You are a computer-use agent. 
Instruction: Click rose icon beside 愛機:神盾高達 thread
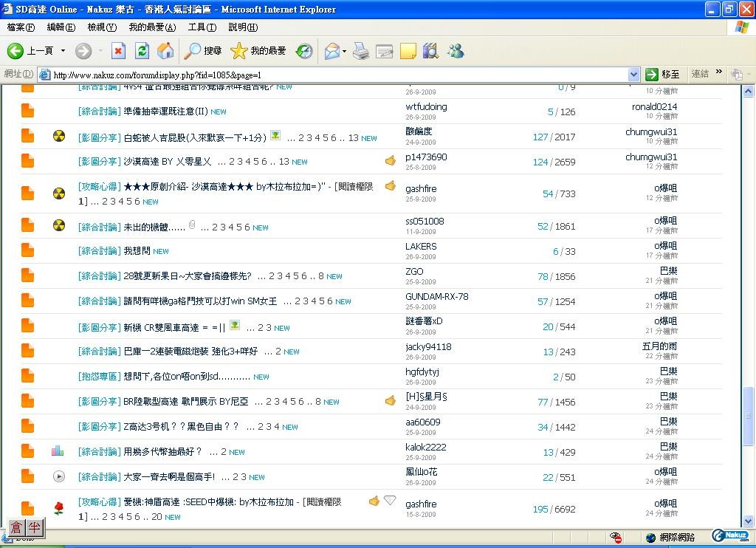(59, 508)
